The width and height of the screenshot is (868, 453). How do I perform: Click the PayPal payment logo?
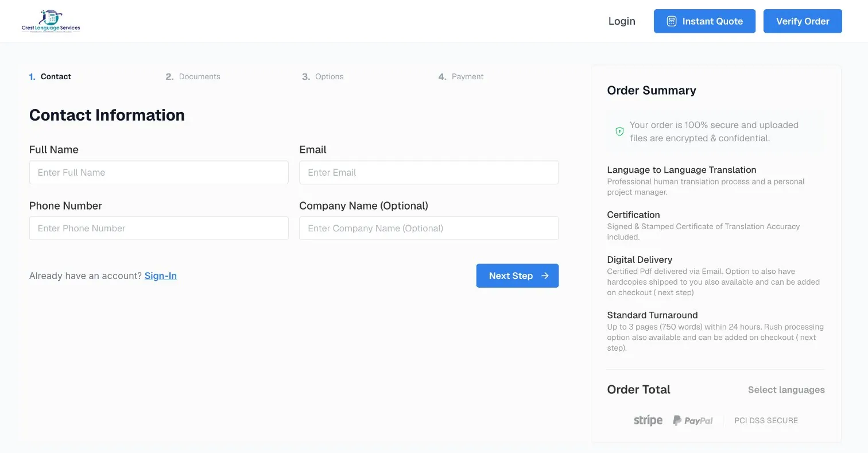[x=693, y=421]
